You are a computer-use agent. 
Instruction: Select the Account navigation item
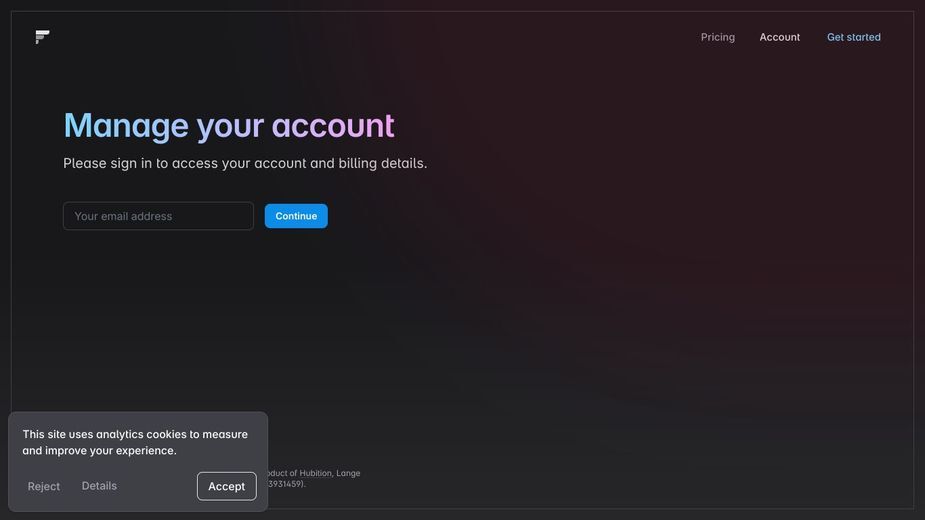[x=779, y=37]
